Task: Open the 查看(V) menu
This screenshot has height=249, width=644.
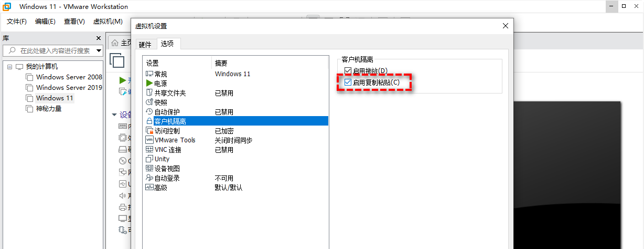Action: 74,22
